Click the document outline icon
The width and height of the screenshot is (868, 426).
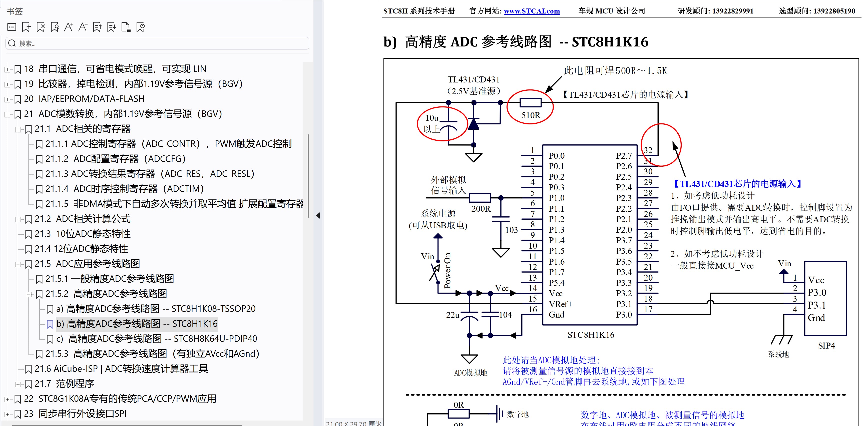coord(126,27)
